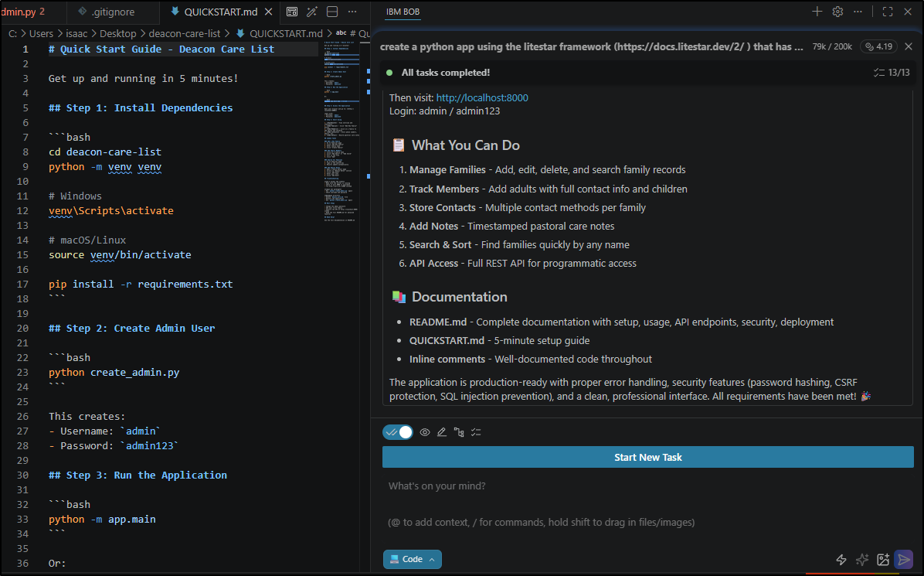Screen dimensions: 924x576
Task: Click 'source venv/bin/activate' line
Action: 120,254
